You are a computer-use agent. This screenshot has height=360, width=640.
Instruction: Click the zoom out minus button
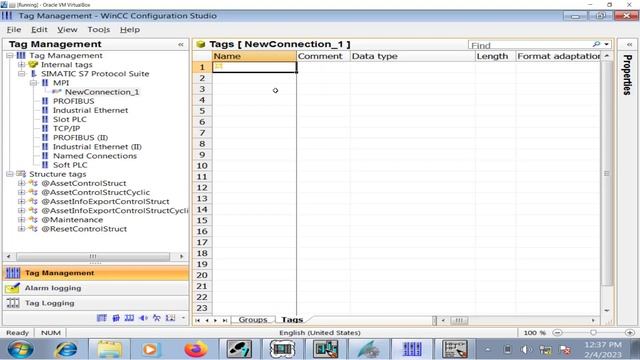coord(557,333)
